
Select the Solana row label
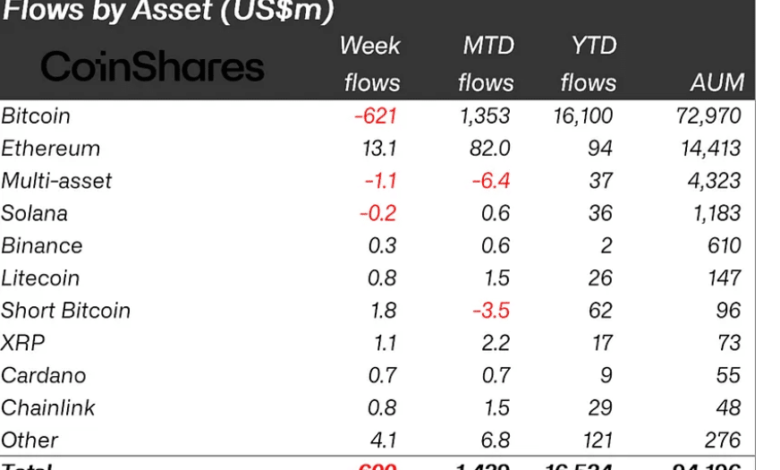tap(34, 213)
